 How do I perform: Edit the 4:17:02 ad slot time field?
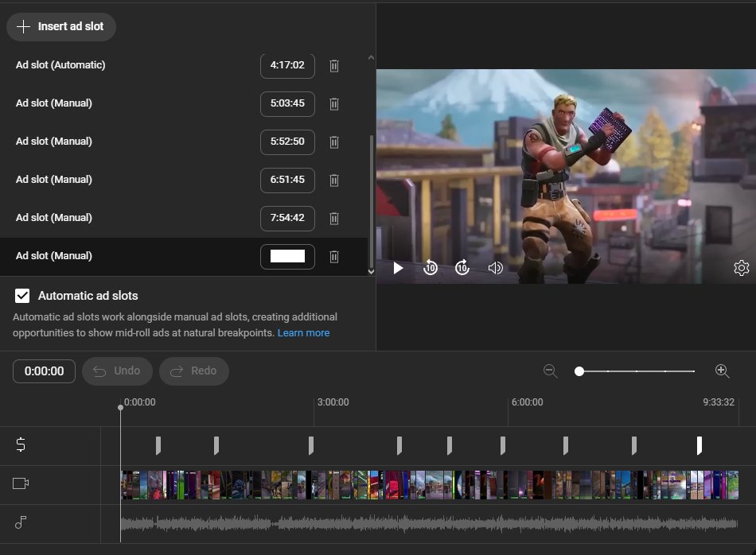pos(287,65)
